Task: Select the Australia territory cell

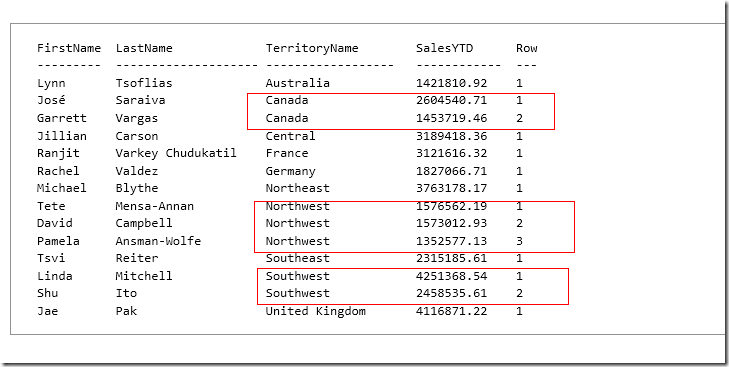Action: pos(298,83)
